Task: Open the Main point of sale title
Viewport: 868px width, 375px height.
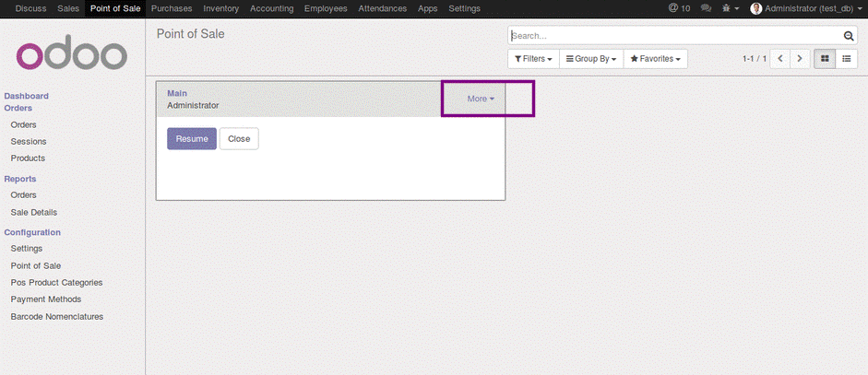Action: tap(177, 93)
